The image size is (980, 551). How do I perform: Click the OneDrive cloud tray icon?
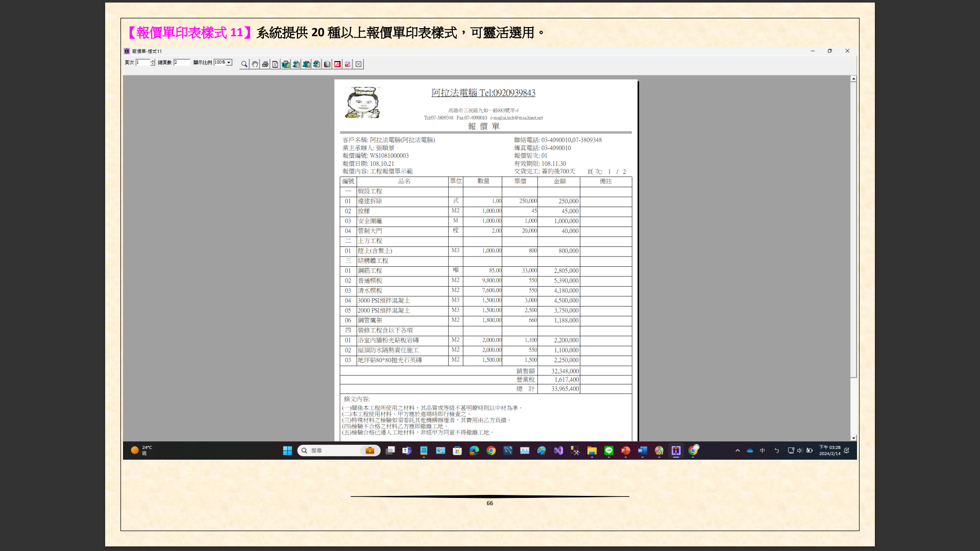click(750, 450)
